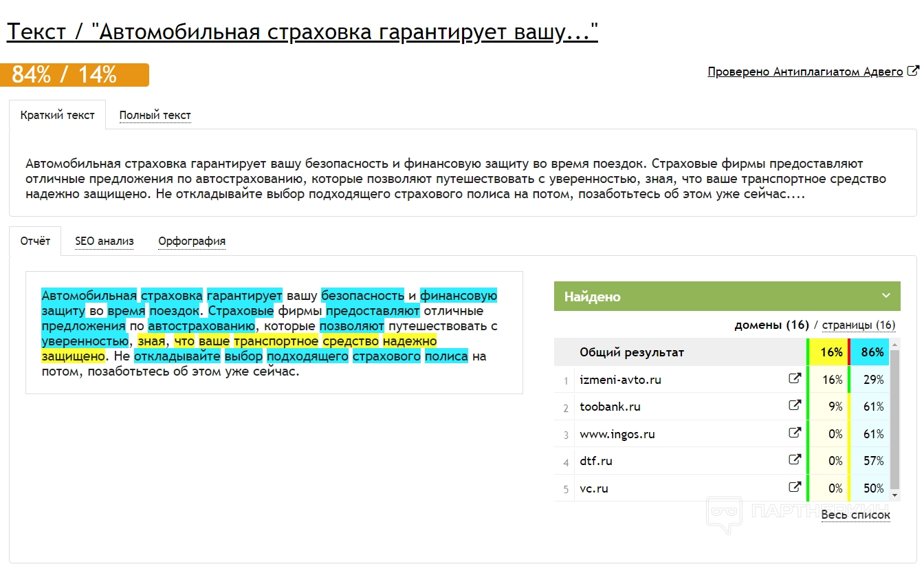
Task: Click the Общий результат header row label
Action: click(632, 352)
